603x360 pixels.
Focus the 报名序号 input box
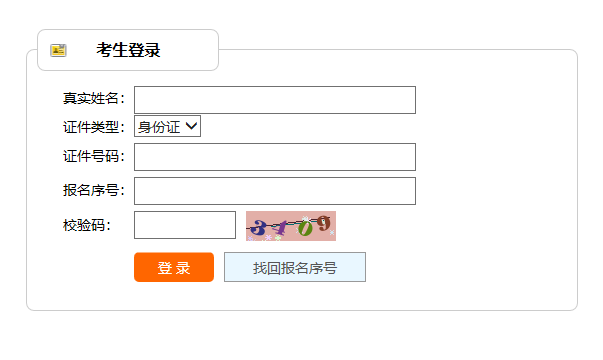coord(275,191)
